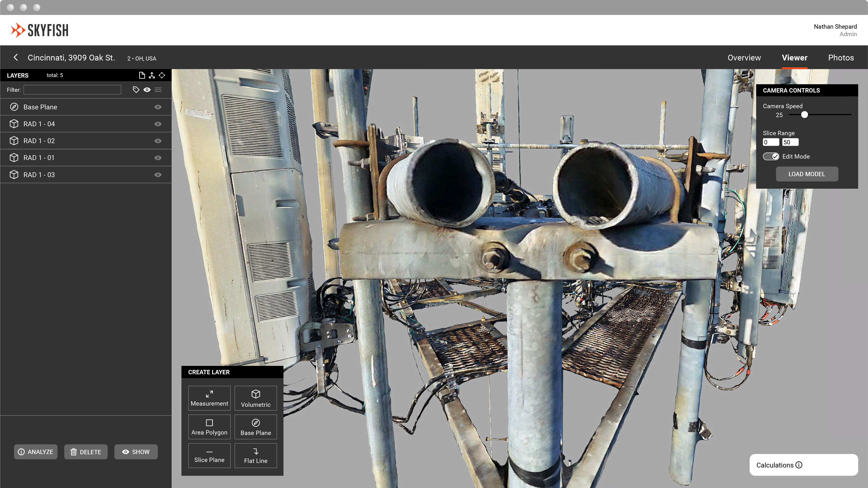Create a Slice Plane layer
The image size is (868, 488).
[209, 455]
